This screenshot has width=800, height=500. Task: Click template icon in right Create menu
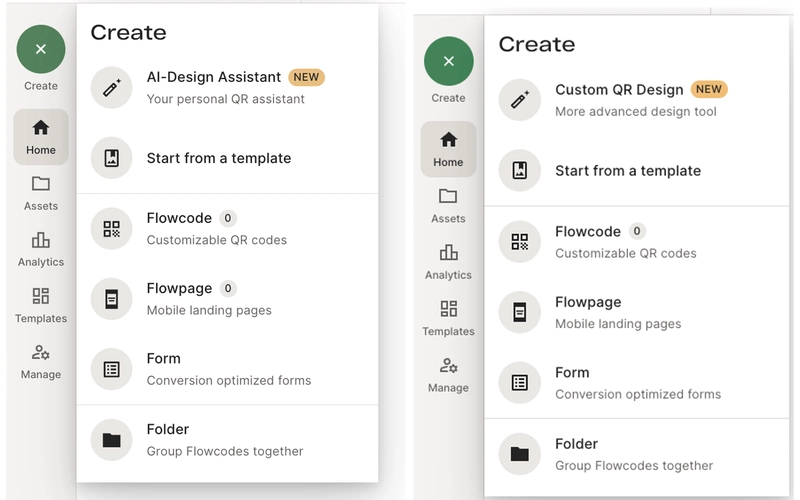tap(519, 170)
